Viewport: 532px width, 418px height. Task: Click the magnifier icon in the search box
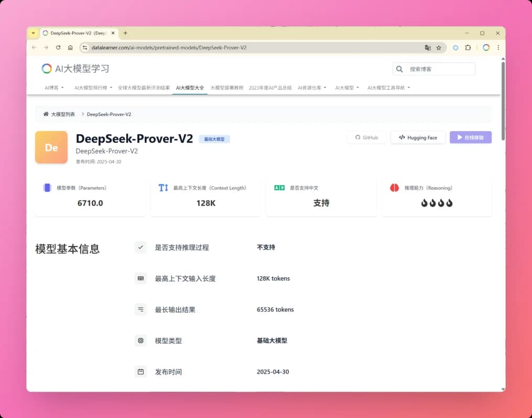tap(399, 69)
